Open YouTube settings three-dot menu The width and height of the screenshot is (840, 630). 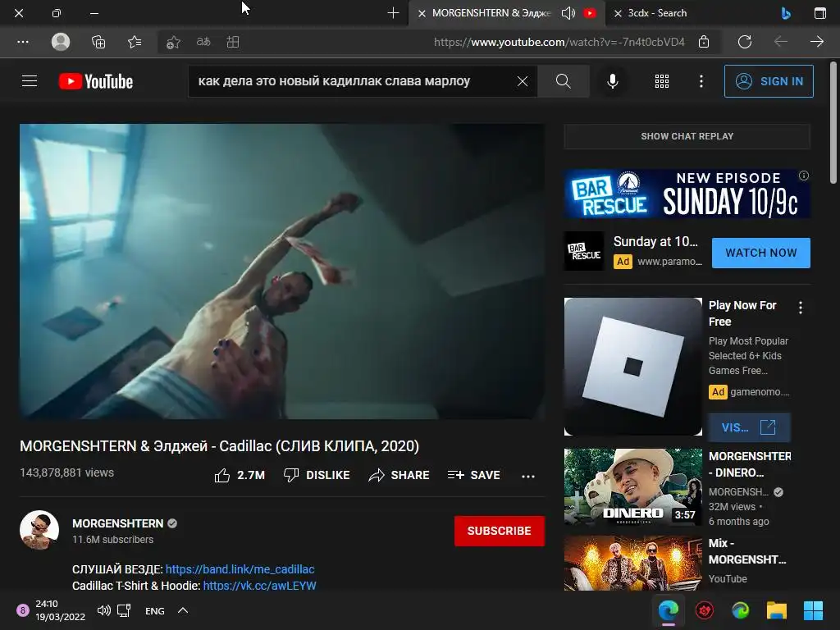701,81
